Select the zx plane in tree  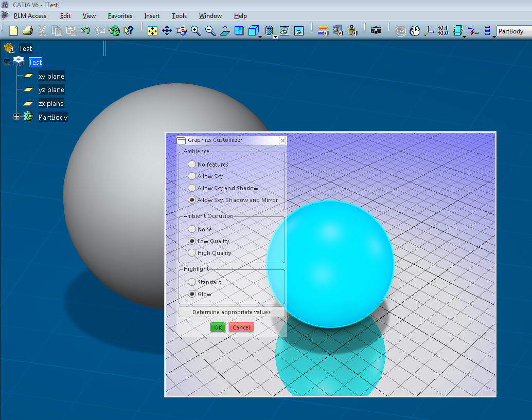coord(51,103)
